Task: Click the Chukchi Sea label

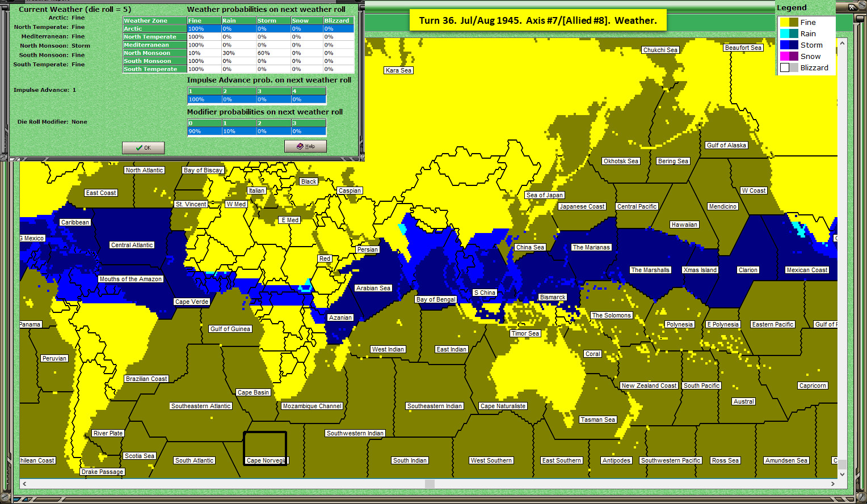Action: coord(660,50)
